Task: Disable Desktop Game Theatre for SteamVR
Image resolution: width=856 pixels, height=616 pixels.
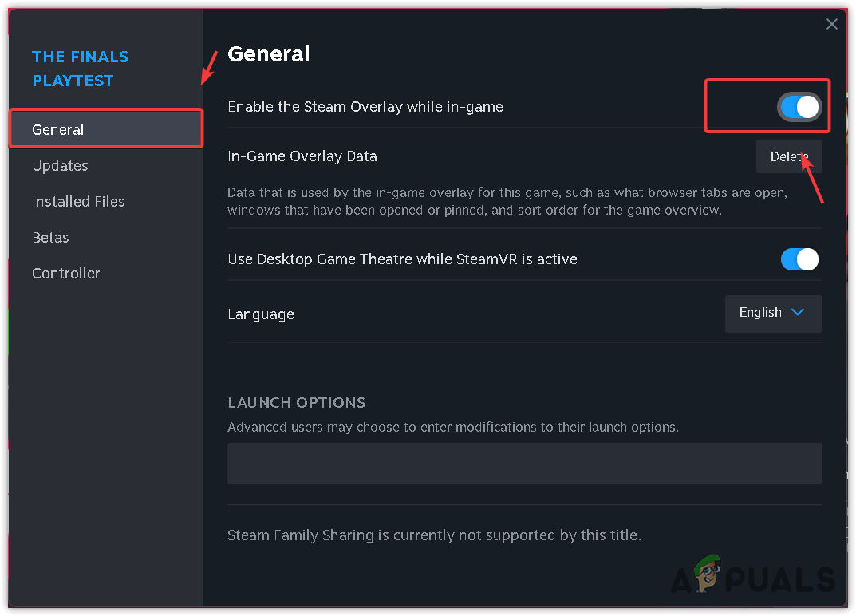Action: point(799,259)
